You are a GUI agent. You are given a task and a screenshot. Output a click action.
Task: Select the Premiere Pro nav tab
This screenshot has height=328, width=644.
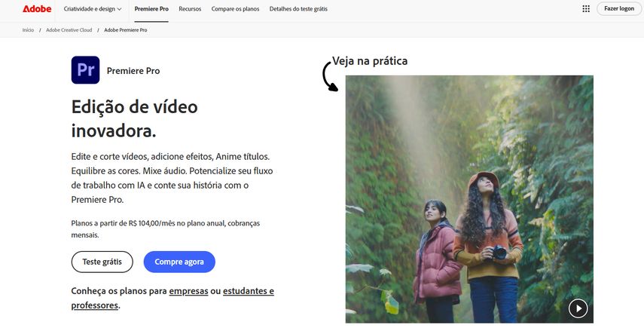151,8
